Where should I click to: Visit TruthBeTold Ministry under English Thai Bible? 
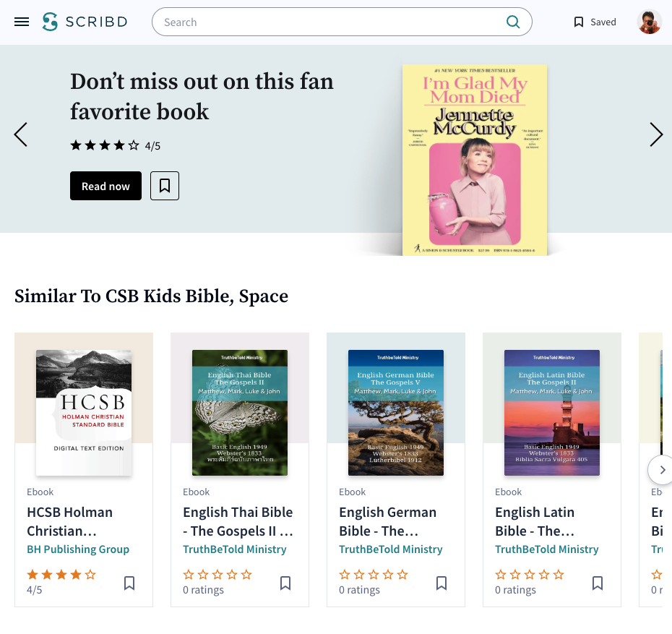tap(234, 549)
